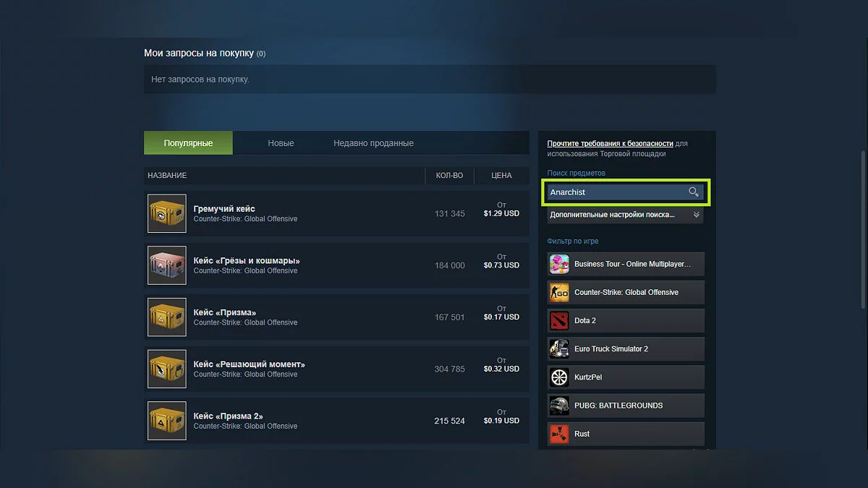Click the Кейс «Призма 2» thumbnail
Viewport: 868px width, 488px height.
pyautogui.click(x=167, y=421)
